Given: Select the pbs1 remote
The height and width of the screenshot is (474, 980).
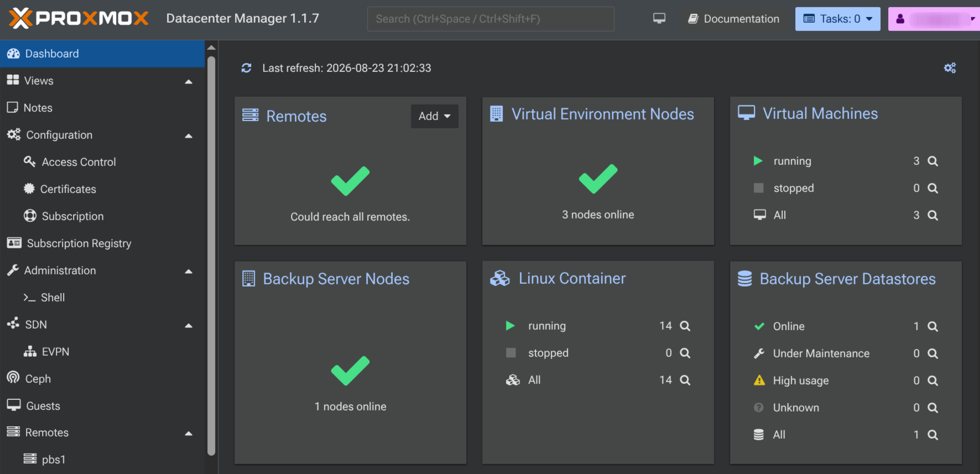Looking at the screenshot, I should (x=102, y=460).
